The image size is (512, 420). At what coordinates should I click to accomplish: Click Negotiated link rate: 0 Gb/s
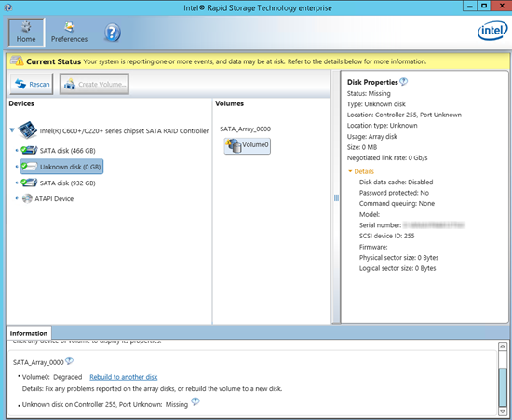click(387, 157)
